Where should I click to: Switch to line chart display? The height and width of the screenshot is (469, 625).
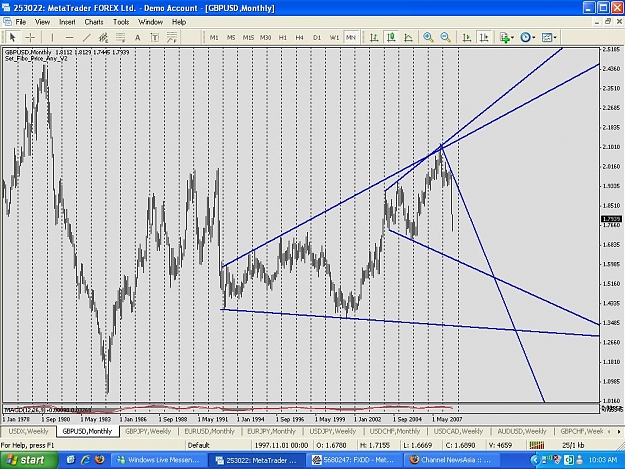pos(409,37)
